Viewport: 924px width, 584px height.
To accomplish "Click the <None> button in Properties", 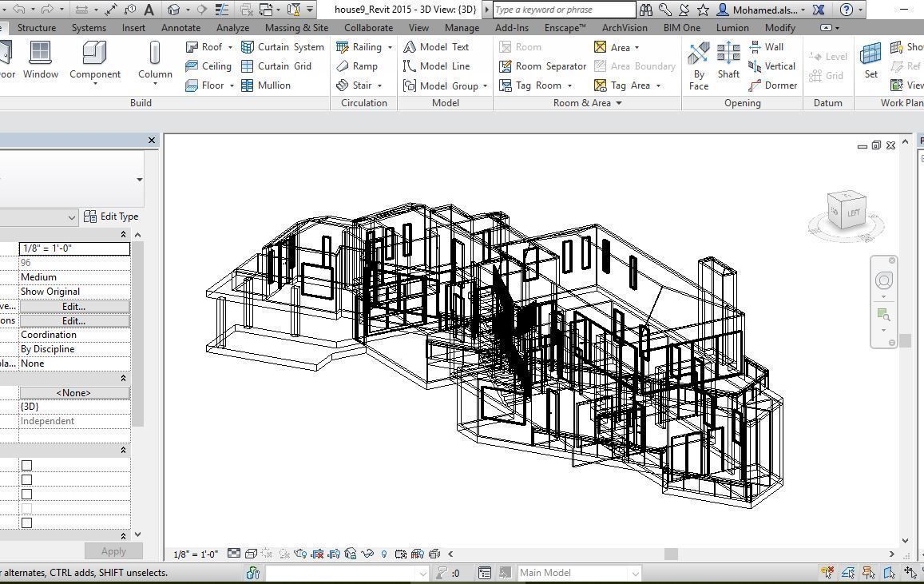I will coord(74,392).
